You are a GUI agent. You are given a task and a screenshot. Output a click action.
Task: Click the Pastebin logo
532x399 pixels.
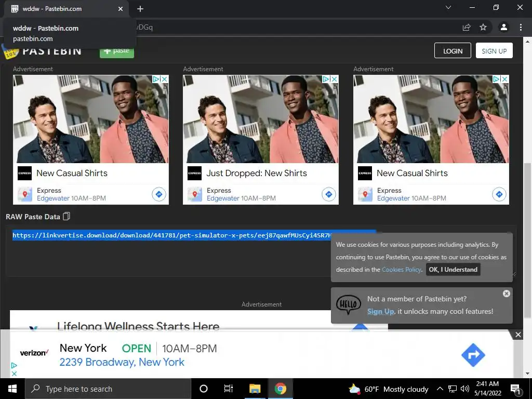click(x=42, y=51)
